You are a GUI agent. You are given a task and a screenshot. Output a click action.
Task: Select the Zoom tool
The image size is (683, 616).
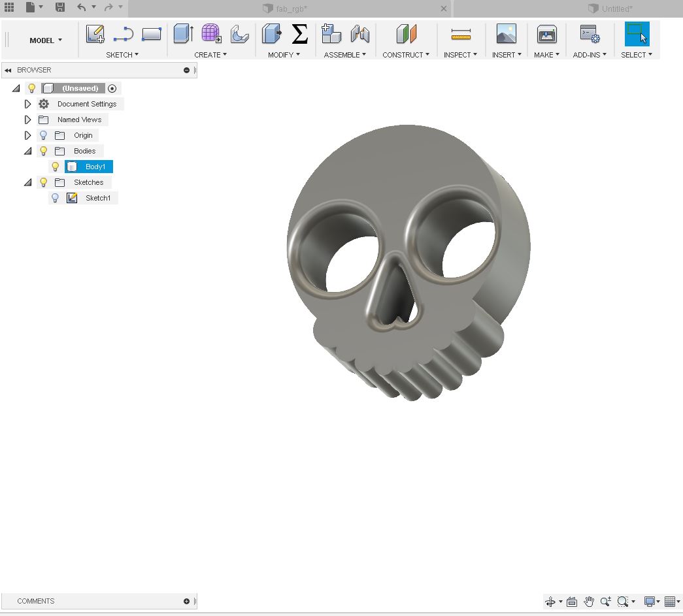(x=605, y=602)
